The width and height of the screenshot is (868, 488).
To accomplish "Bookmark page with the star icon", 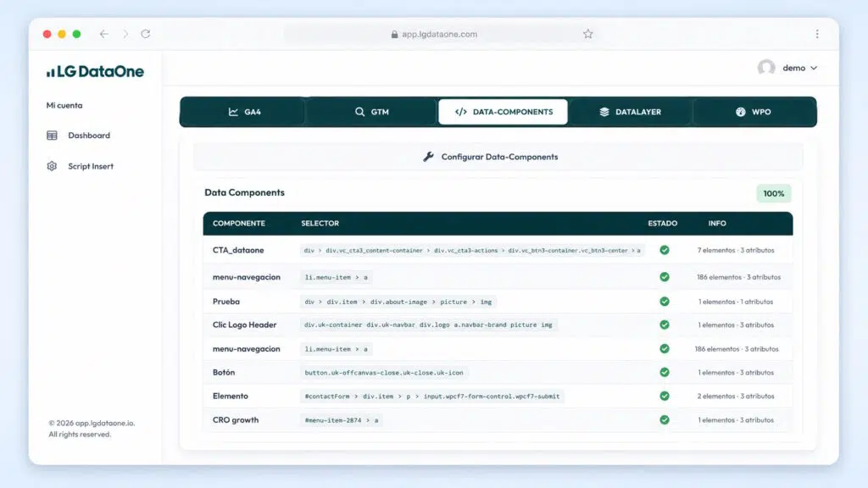I will (x=588, y=34).
